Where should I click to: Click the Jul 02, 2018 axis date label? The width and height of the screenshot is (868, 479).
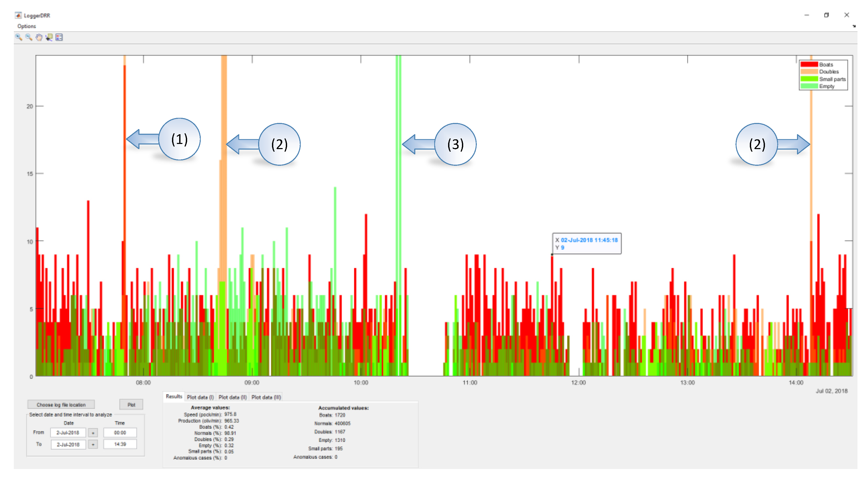832,391
